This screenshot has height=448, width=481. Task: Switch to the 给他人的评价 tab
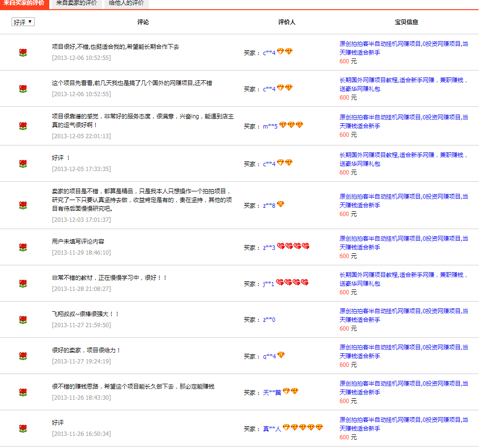click(x=126, y=3)
